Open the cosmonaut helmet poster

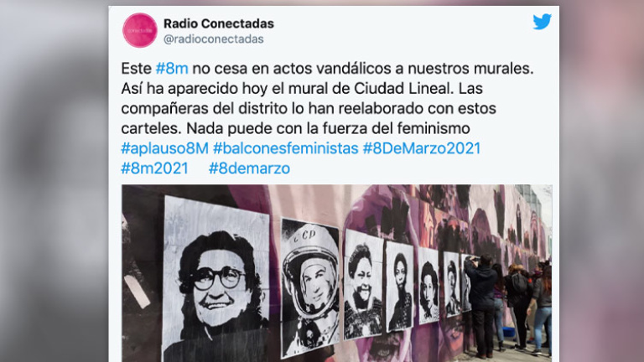(x=310, y=287)
